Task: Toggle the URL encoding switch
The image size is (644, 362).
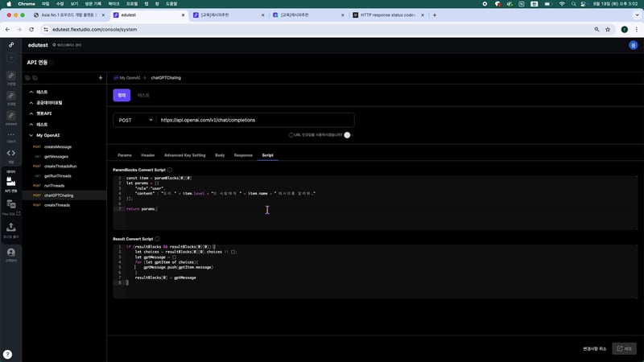Action: coord(348,135)
